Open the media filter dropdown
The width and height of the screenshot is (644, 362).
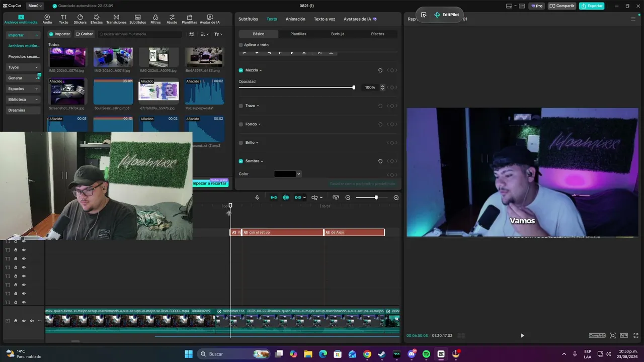(x=218, y=34)
